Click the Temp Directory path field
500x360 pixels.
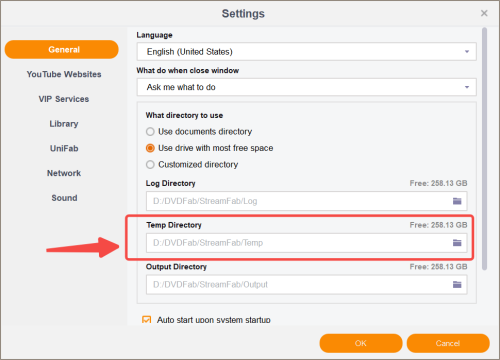coord(306,243)
